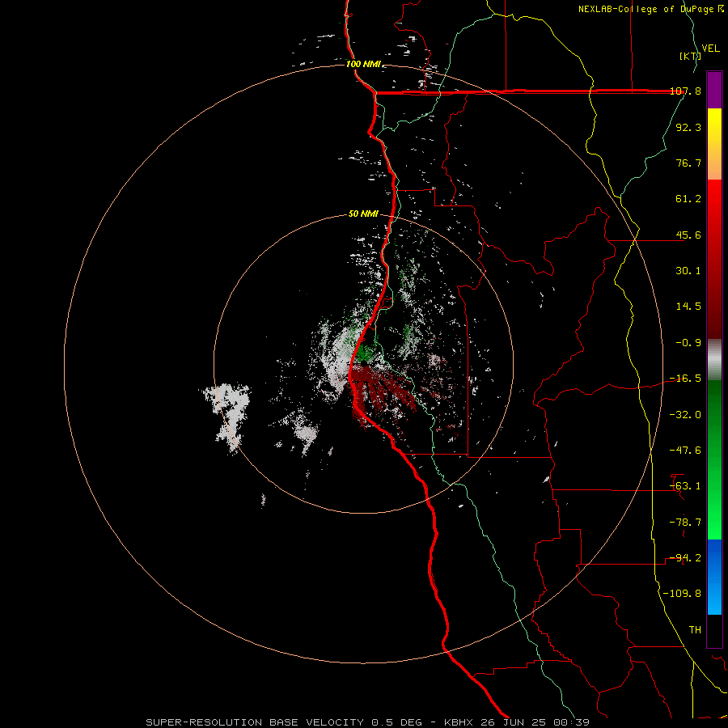
Task: Pick the dark TH segment of the color bar
Action: click(714, 631)
